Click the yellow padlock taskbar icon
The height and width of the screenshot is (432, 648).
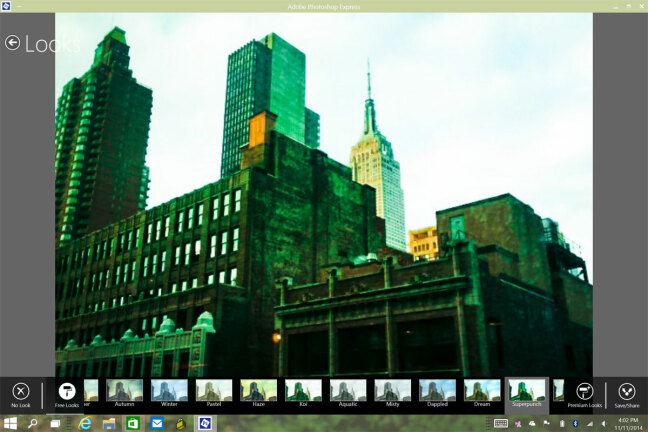point(180,424)
